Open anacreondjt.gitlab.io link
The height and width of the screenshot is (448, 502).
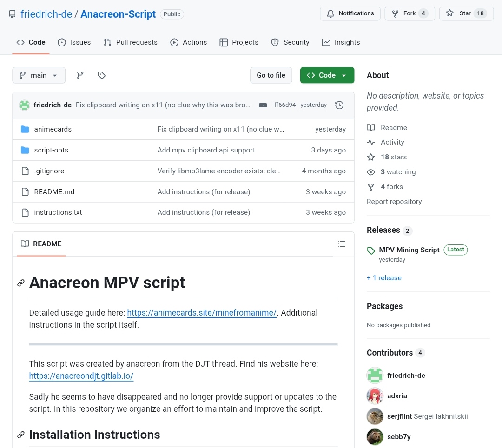pyautogui.click(x=81, y=376)
